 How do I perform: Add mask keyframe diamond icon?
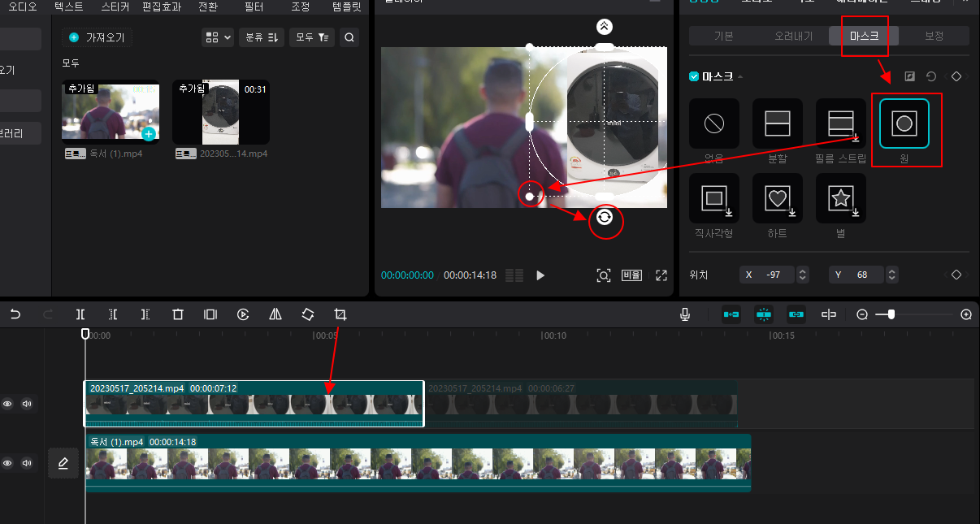pyautogui.click(x=956, y=76)
